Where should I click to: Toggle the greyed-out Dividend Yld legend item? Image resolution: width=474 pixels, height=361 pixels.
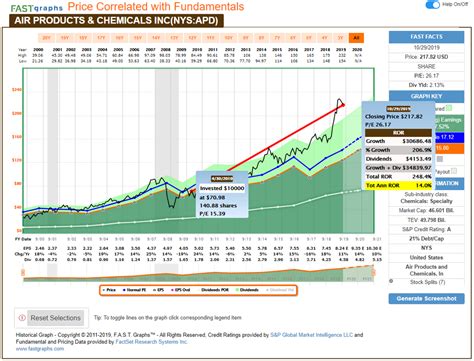point(280,290)
